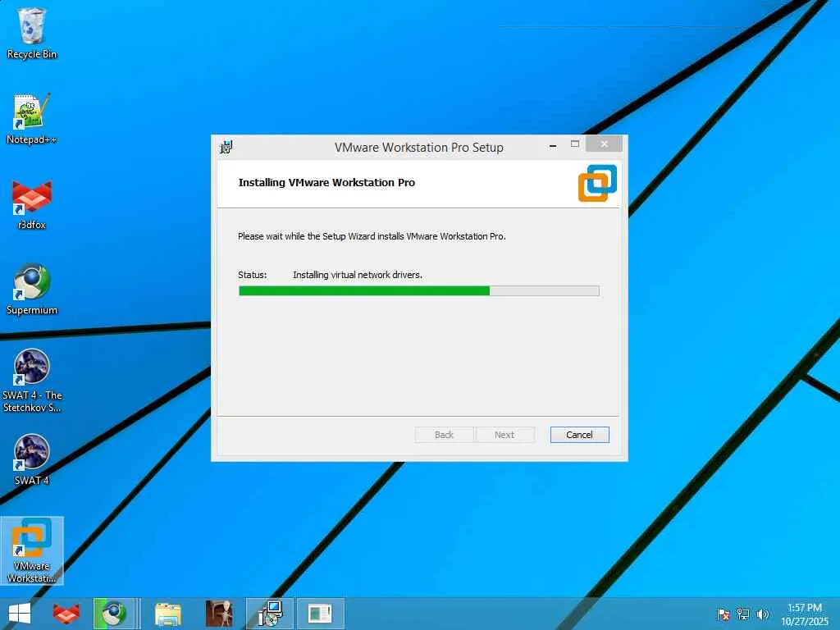Close the VMware Workstation Pro Setup window

tap(605, 144)
